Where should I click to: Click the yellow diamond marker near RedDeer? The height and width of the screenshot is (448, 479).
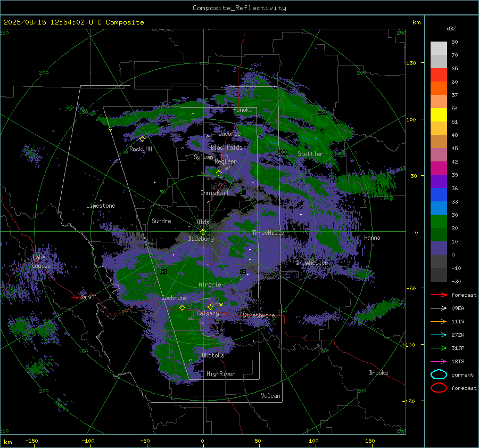pyautogui.click(x=219, y=173)
